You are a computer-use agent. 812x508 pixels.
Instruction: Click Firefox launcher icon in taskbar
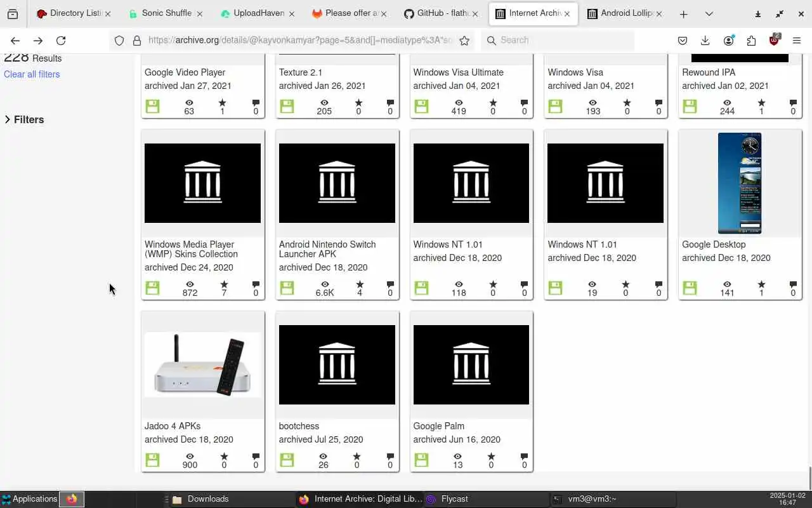(72, 499)
